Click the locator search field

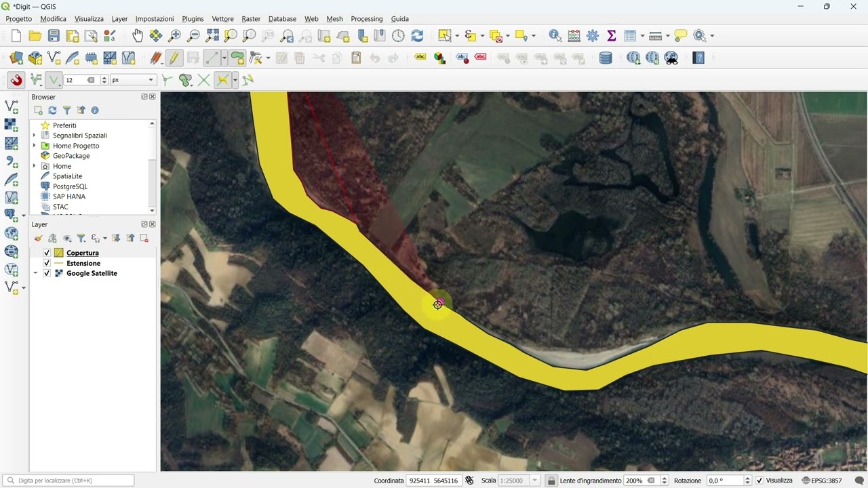click(x=68, y=481)
